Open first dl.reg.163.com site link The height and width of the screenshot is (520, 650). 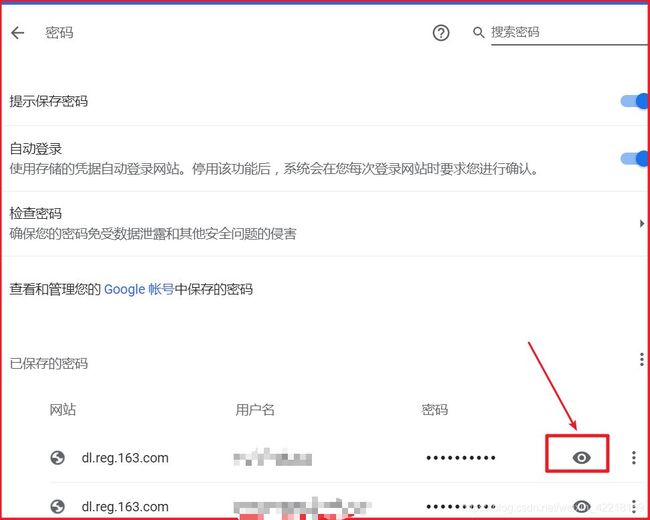[125, 458]
